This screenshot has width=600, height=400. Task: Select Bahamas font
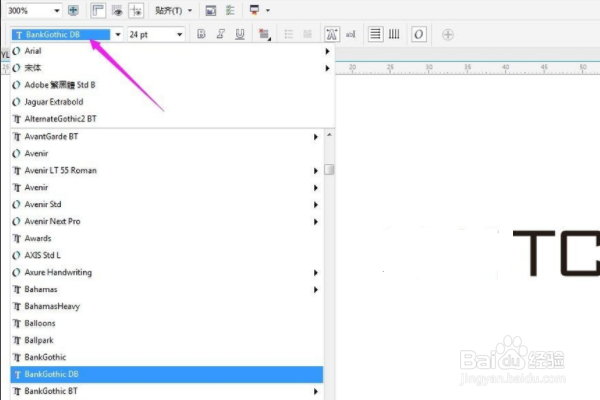coord(167,289)
